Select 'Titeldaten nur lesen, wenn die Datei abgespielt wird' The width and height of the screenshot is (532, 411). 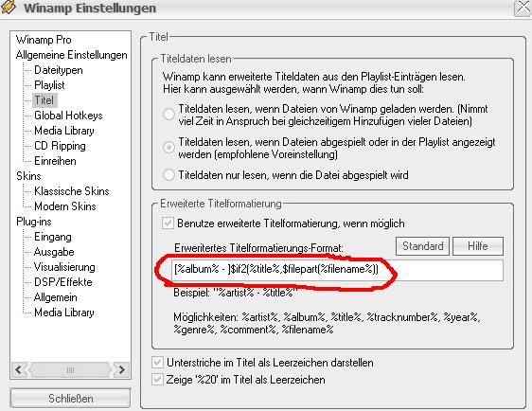168,175
